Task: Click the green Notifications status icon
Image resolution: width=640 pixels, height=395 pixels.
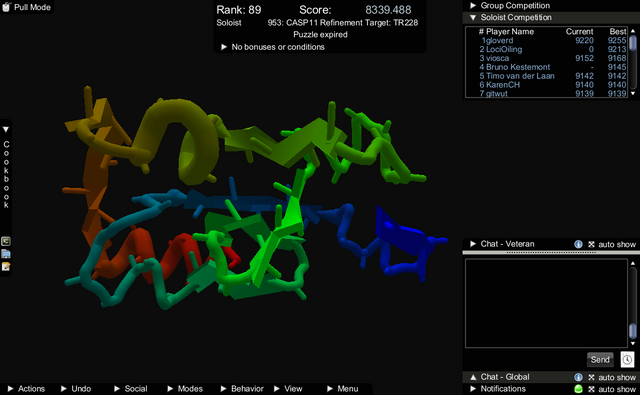Action: pos(578,389)
